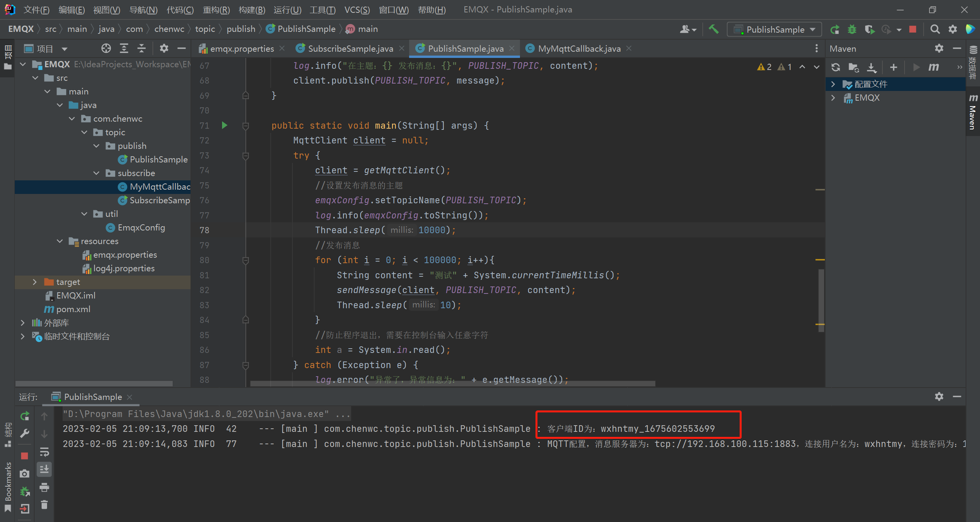
Task: Open the Bookmarks tool window stripe
Action: 7,487
